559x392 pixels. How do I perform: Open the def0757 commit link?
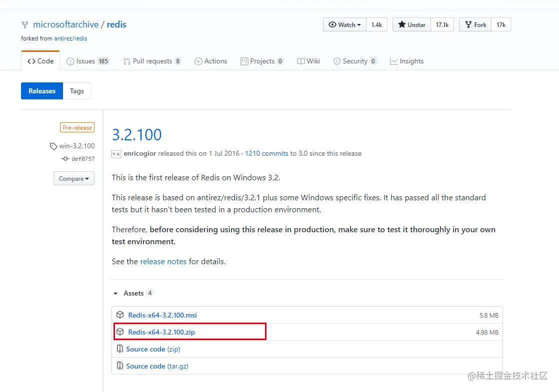click(83, 159)
